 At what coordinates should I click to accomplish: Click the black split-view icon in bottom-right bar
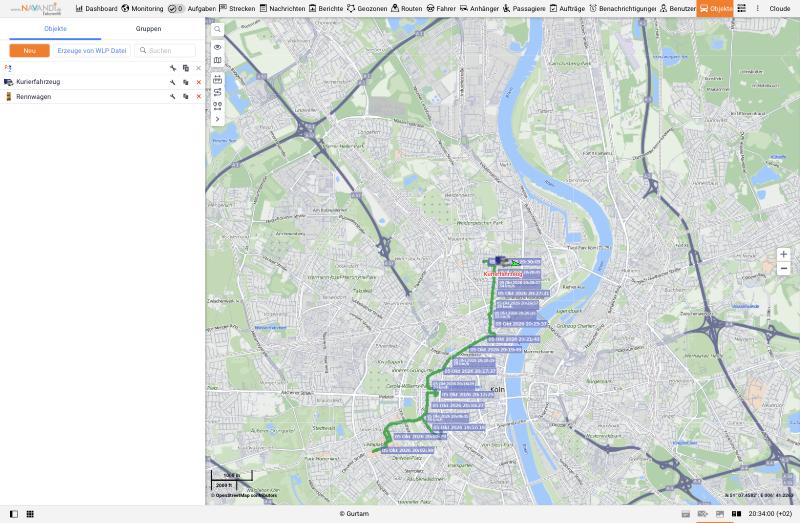(x=736, y=514)
